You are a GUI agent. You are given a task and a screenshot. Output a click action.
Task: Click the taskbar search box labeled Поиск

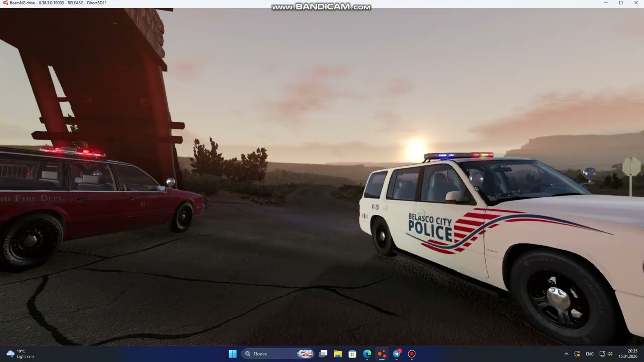[x=279, y=354]
